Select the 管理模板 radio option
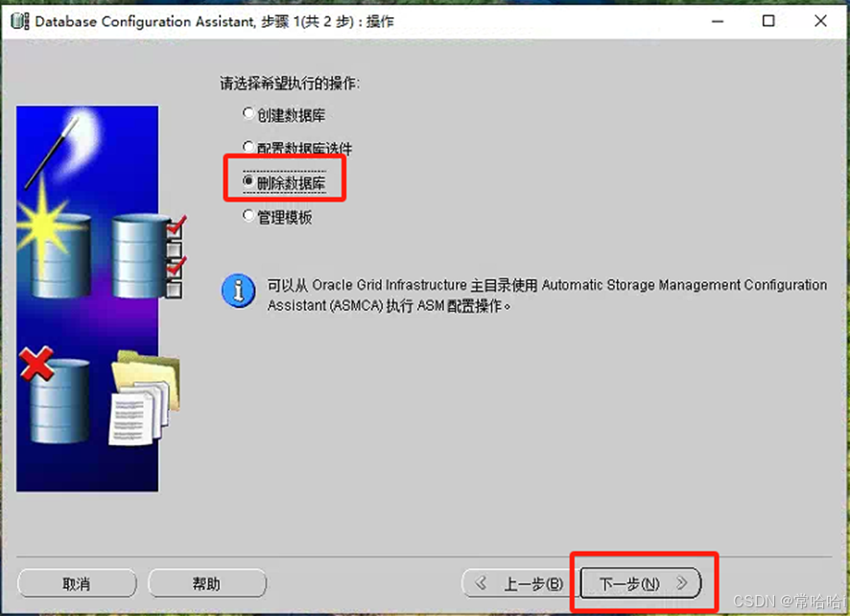This screenshot has height=616, width=850. pos(277,217)
